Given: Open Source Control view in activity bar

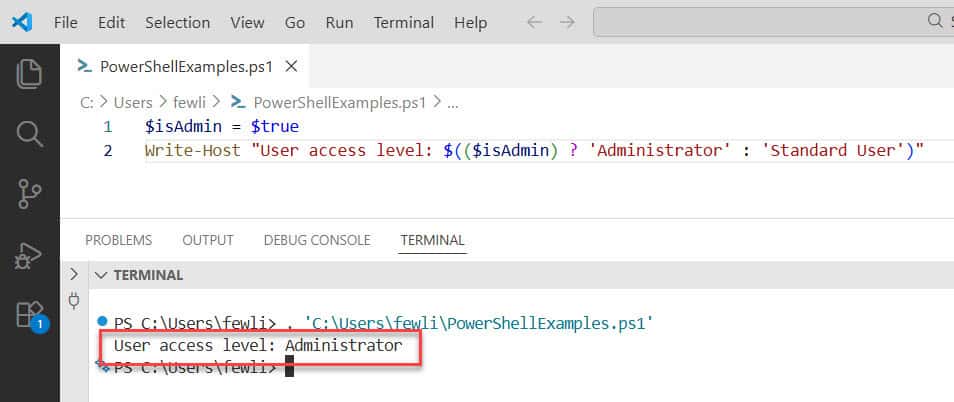Looking at the screenshot, I should (29, 194).
